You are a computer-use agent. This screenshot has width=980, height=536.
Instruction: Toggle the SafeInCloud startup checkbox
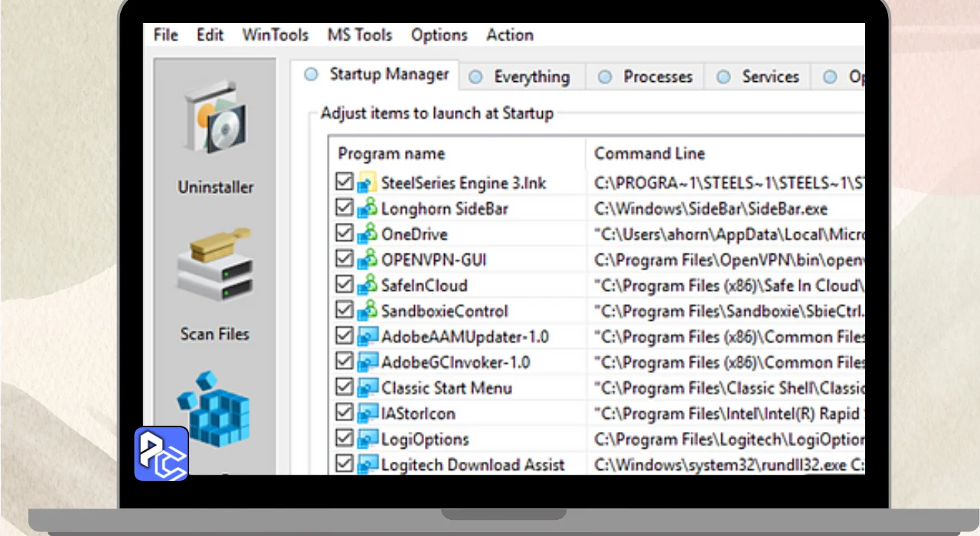pyautogui.click(x=345, y=285)
